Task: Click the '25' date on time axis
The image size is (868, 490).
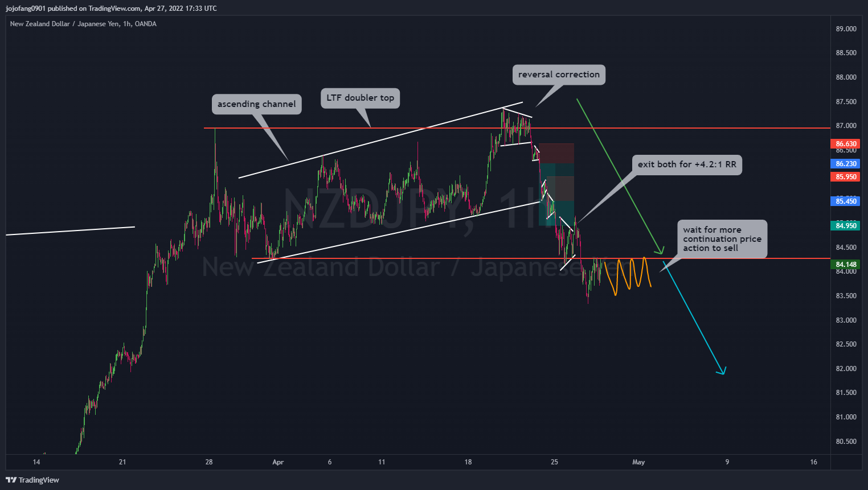Action: tap(554, 462)
